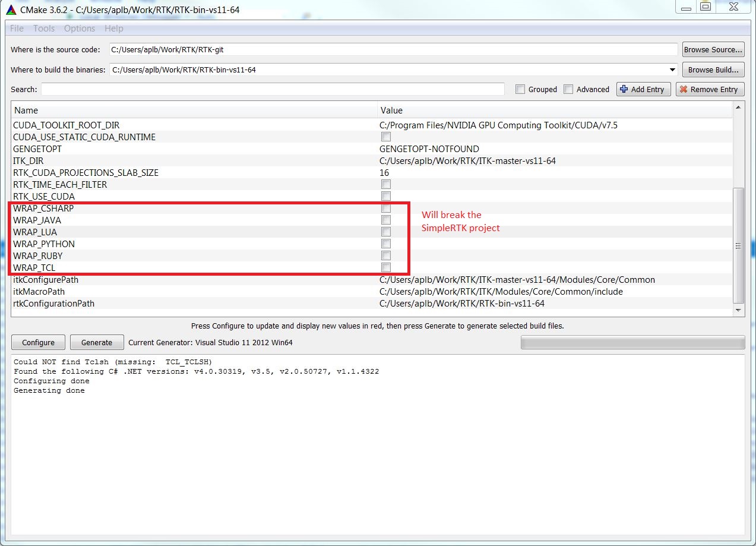Click the Remove Entry button label

point(714,89)
